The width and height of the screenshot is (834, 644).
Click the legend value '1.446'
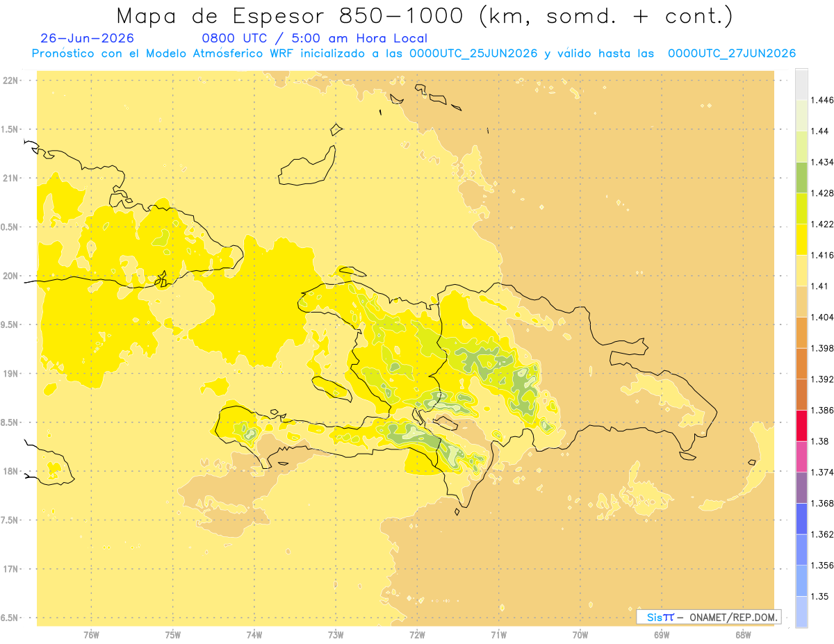point(823,100)
